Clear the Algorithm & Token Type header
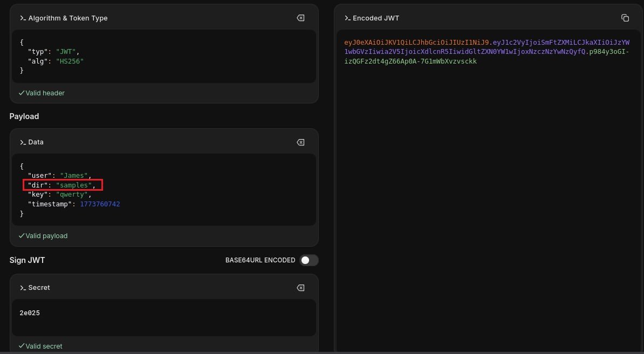Screen dimensions: 644x354 tap(300, 18)
